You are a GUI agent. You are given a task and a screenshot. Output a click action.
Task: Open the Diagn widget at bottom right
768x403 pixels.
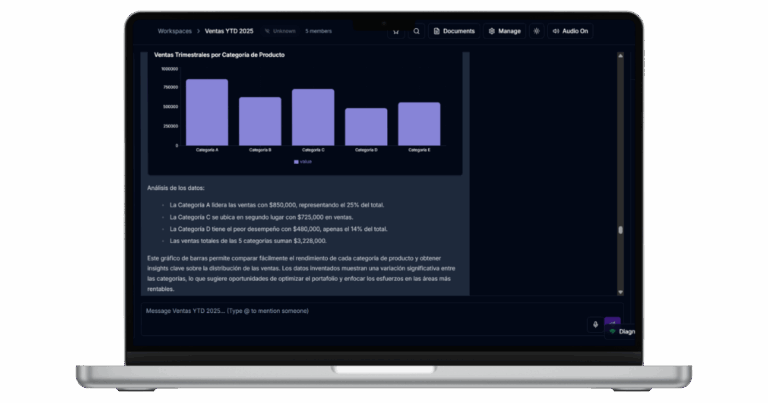621,331
